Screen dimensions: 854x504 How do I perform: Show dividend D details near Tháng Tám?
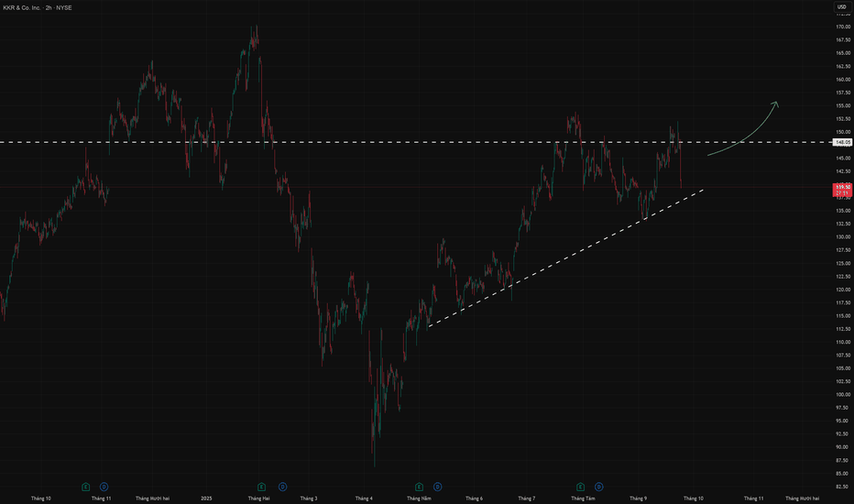[598, 487]
